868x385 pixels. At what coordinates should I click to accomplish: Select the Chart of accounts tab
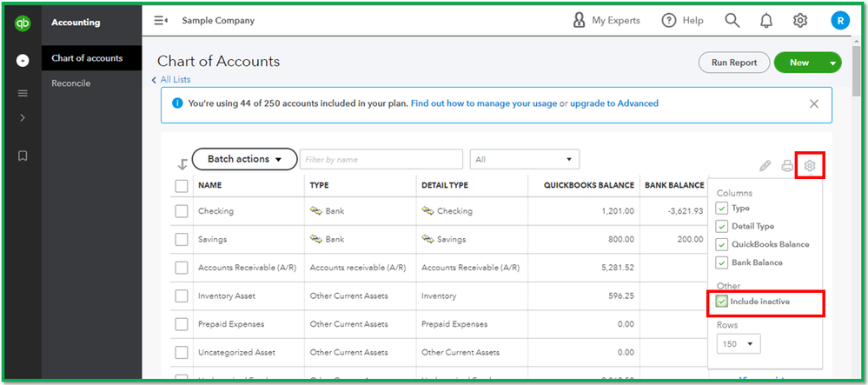point(91,58)
